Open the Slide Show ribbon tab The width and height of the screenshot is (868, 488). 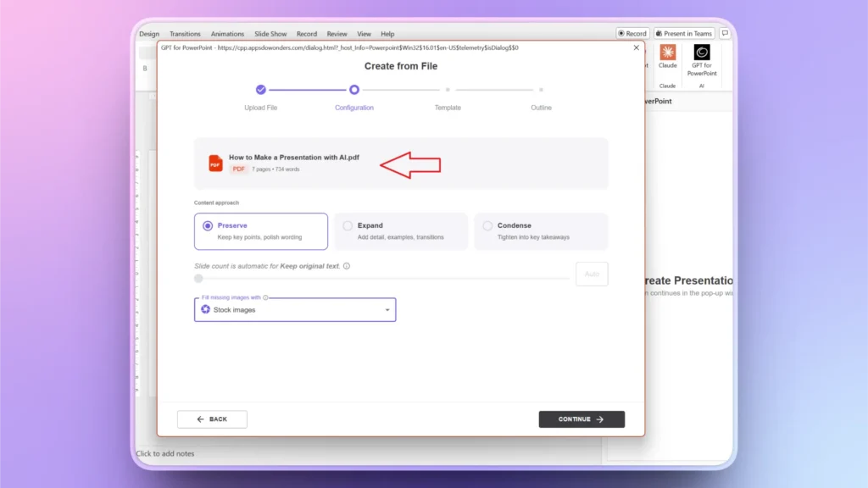(270, 34)
